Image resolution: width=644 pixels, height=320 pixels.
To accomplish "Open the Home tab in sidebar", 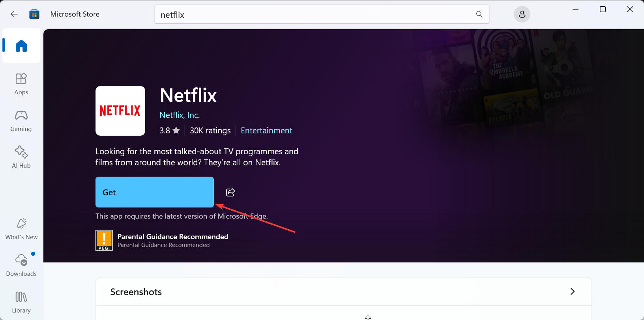I will tap(21, 46).
